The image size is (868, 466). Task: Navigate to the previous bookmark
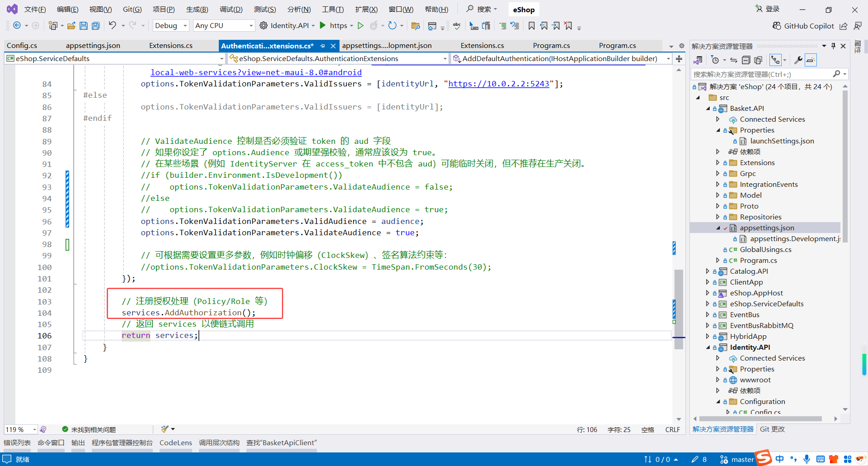click(544, 26)
